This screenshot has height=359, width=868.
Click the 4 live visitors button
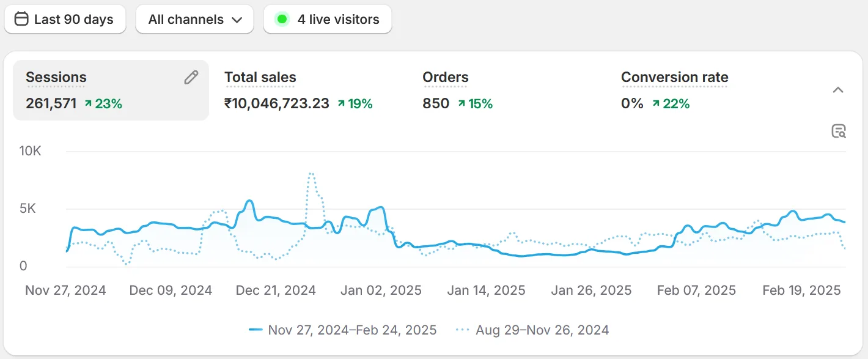click(328, 20)
